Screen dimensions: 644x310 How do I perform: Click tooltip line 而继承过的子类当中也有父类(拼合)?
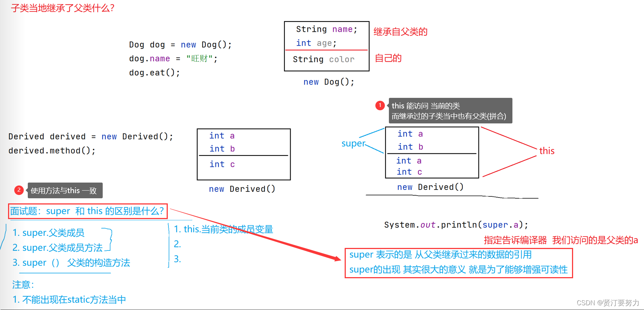click(x=449, y=116)
